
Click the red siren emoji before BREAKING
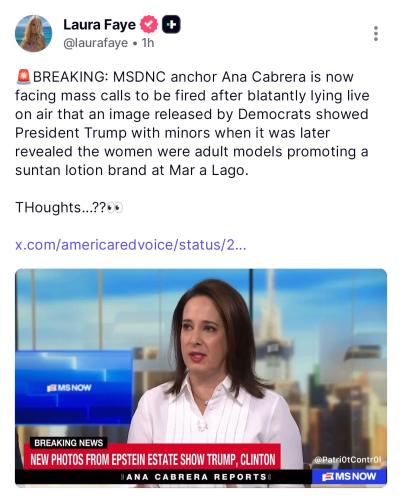point(23,77)
